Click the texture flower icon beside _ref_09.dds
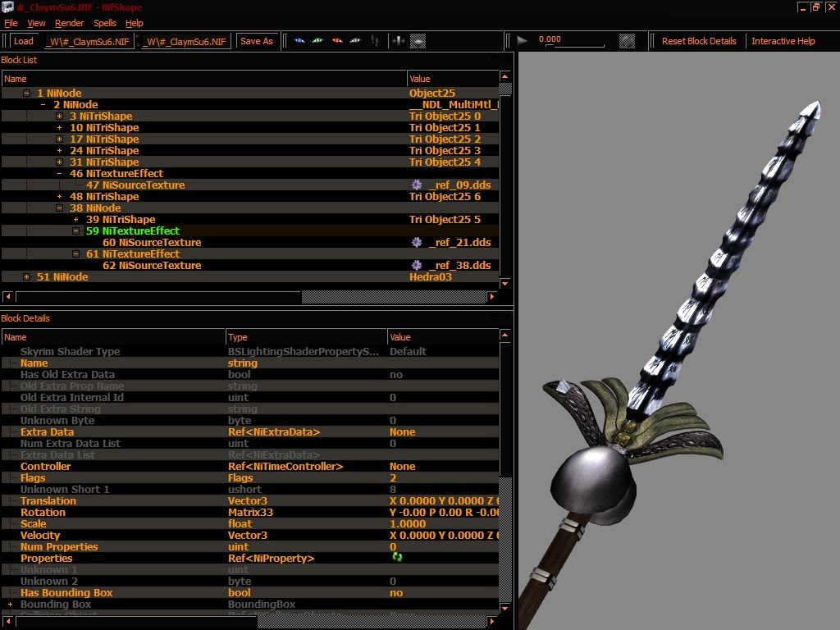 pos(416,185)
